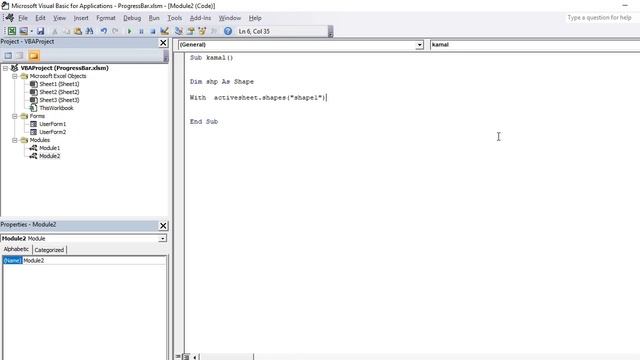
Task: Select UserForm2 in the Forms folder
Action: click(x=52, y=132)
